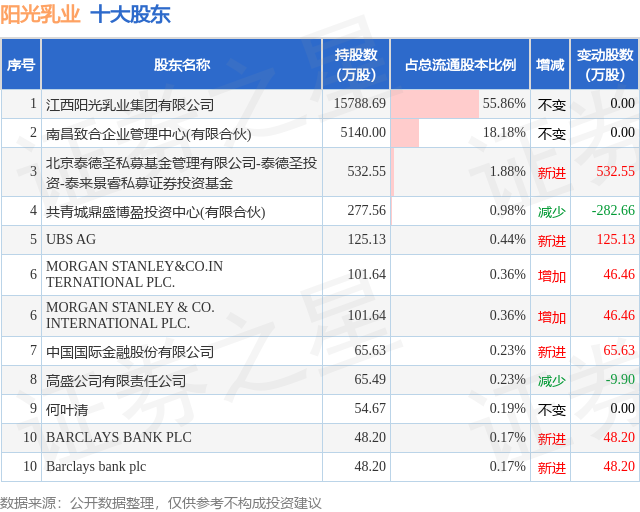Click the 减少 status in 共青城 row
This screenshot has height=512, width=640.
(551, 212)
